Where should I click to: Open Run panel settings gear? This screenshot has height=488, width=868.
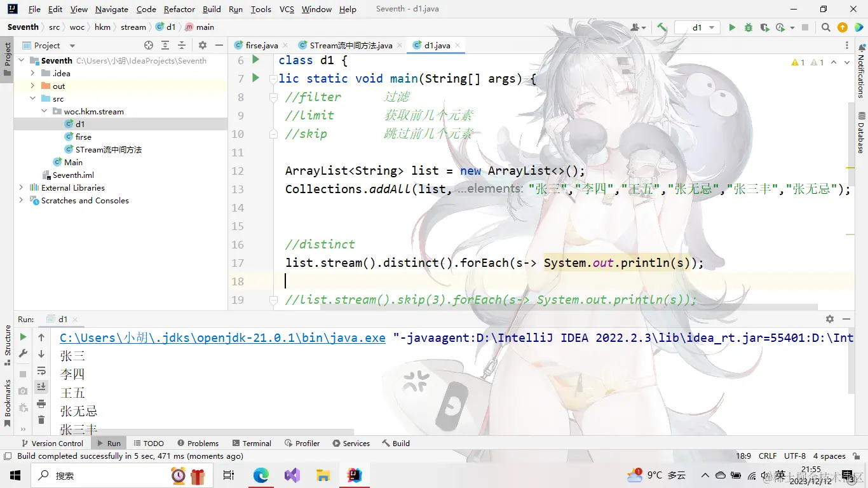coord(830,319)
